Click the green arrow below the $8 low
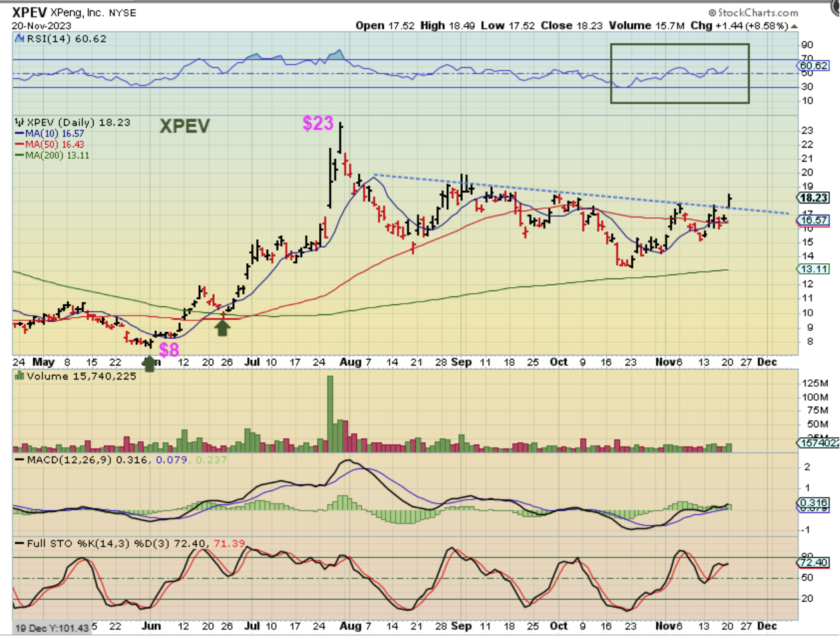Image resolution: width=840 pixels, height=636 pixels. 150,363
